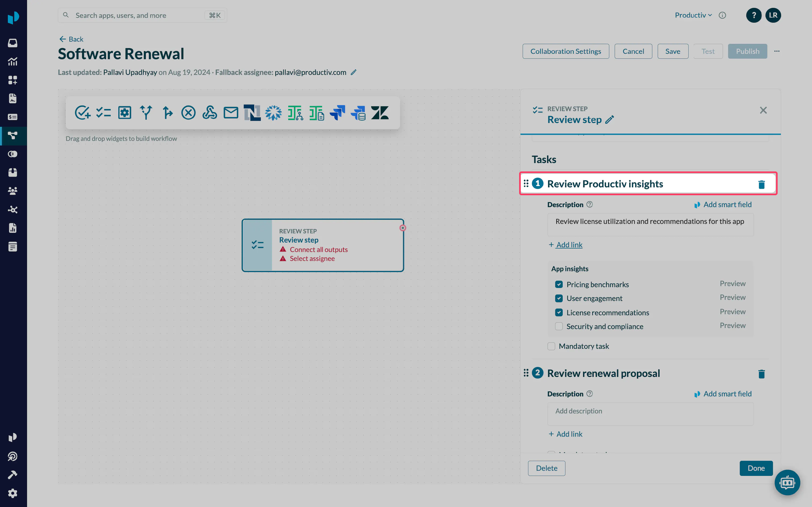Open the LR user avatar menu

coord(773,15)
